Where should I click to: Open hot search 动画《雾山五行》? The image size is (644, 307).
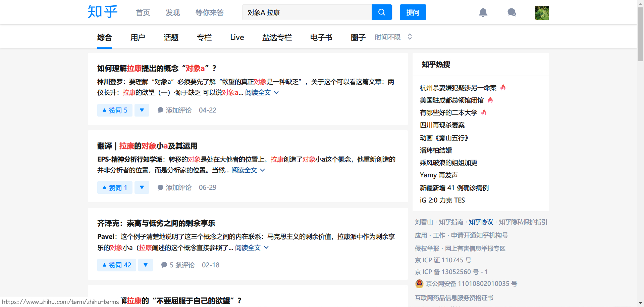click(444, 138)
